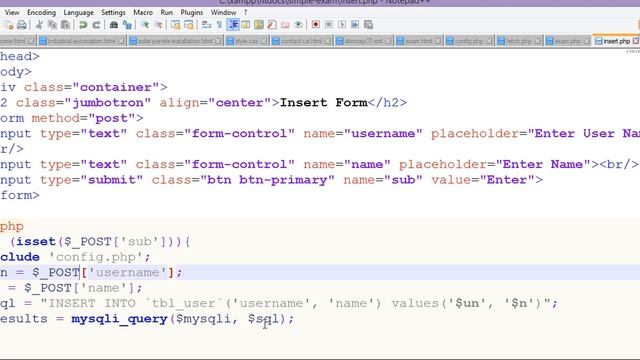
Task: Close the style.css tab
Action: 264,41
